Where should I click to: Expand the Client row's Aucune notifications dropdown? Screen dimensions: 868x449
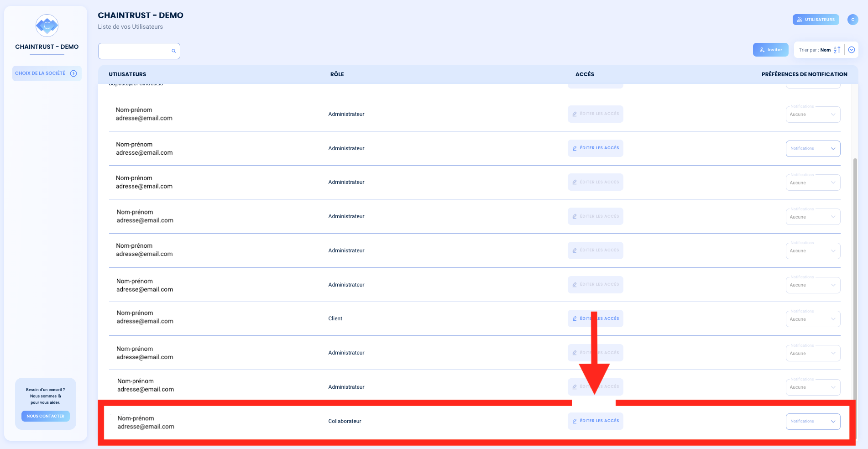click(x=813, y=319)
